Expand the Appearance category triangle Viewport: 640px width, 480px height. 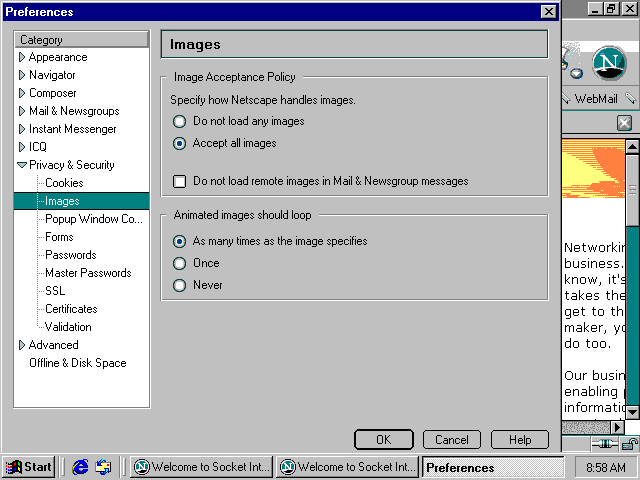[x=22, y=57]
